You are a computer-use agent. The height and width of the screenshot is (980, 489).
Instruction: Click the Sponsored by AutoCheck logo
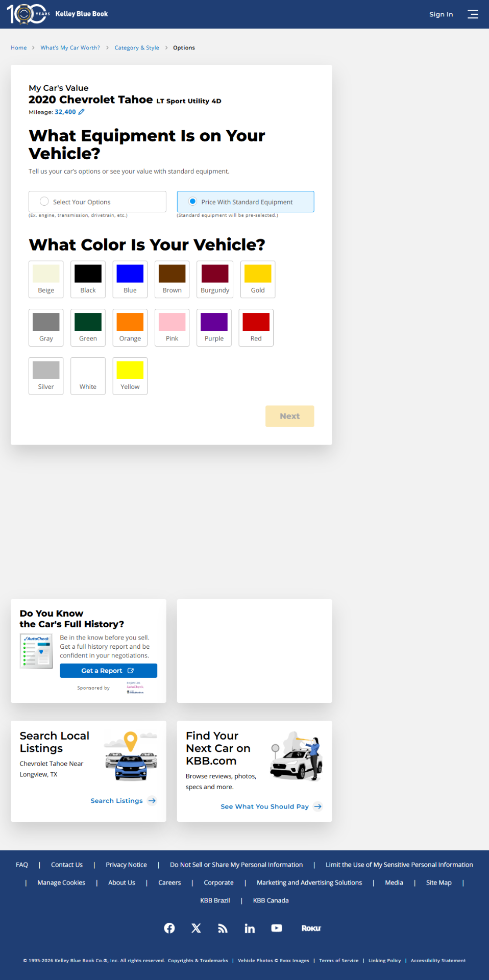(x=135, y=688)
